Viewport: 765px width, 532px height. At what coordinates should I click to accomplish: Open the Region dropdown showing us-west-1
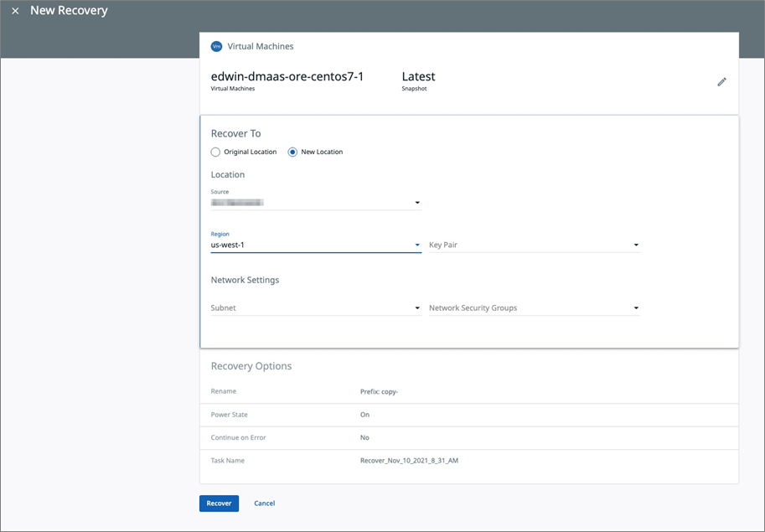416,244
